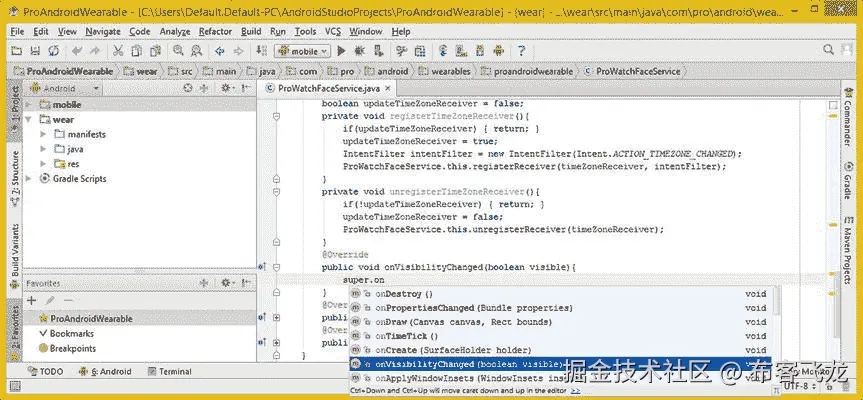Viewport: 863px width, 400px height.
Task: Close the ProWatchFaceService.java tab
Action: (x=387, y=89)
